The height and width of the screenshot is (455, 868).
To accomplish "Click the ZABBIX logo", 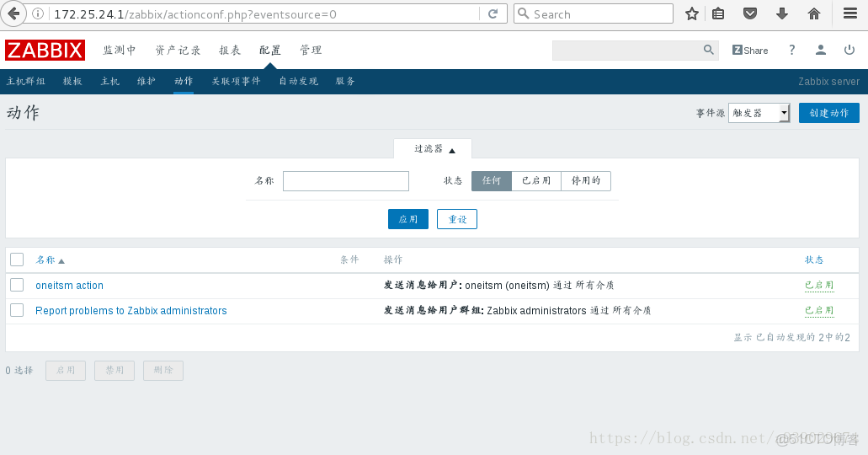I will click(x=45, y=50).
